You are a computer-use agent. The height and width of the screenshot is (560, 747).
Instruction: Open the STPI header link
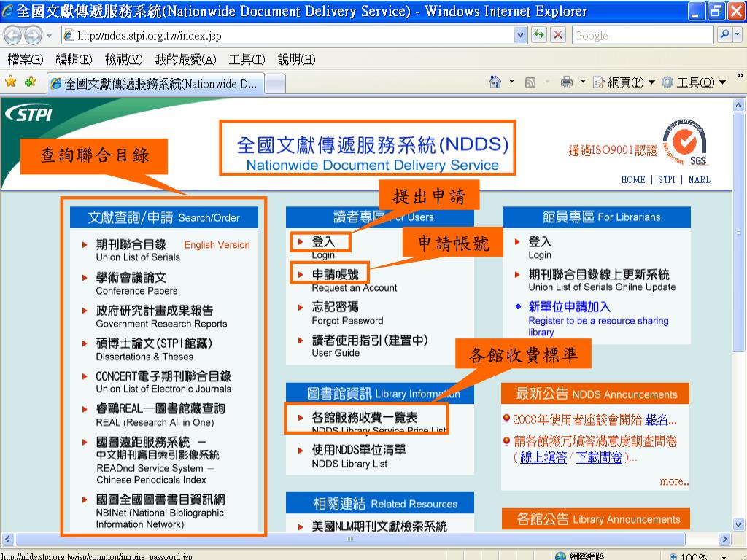tap(667, 180)
